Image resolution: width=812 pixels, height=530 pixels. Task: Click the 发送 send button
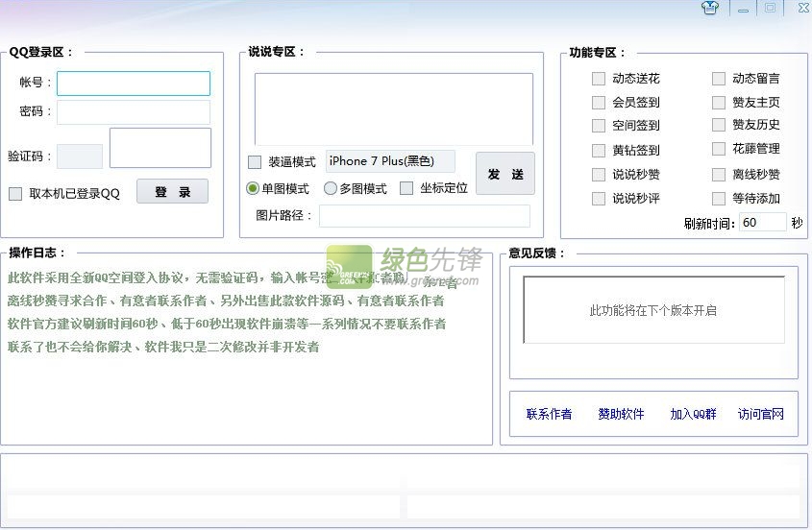click(x=504, y=174)
